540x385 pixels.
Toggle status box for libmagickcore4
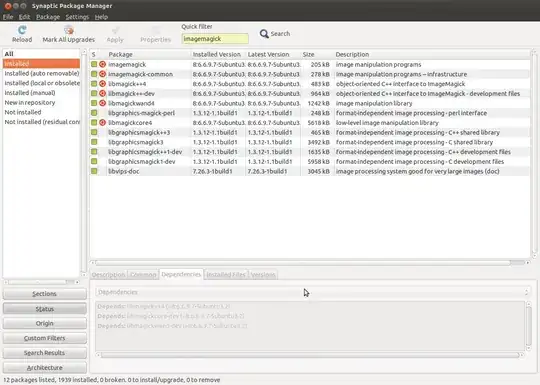click(94, 123)
